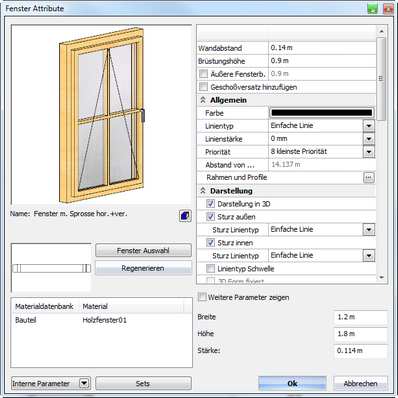
Task: Open the Interne Parameter dropdown arrow
Action: point(84,383)
